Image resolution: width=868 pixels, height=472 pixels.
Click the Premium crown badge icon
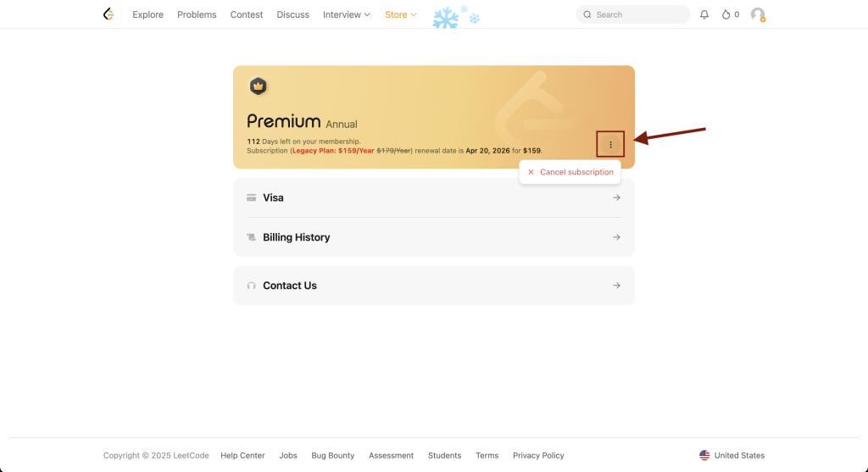[x=258, y=86]
